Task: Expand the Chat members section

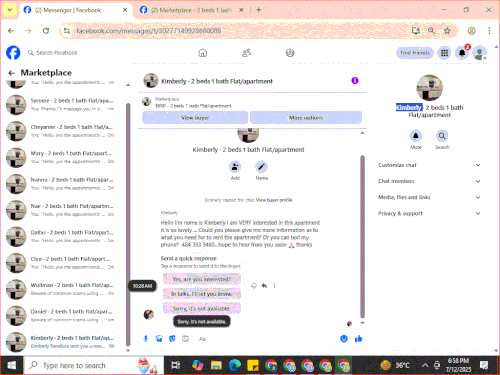Action: 430,181
